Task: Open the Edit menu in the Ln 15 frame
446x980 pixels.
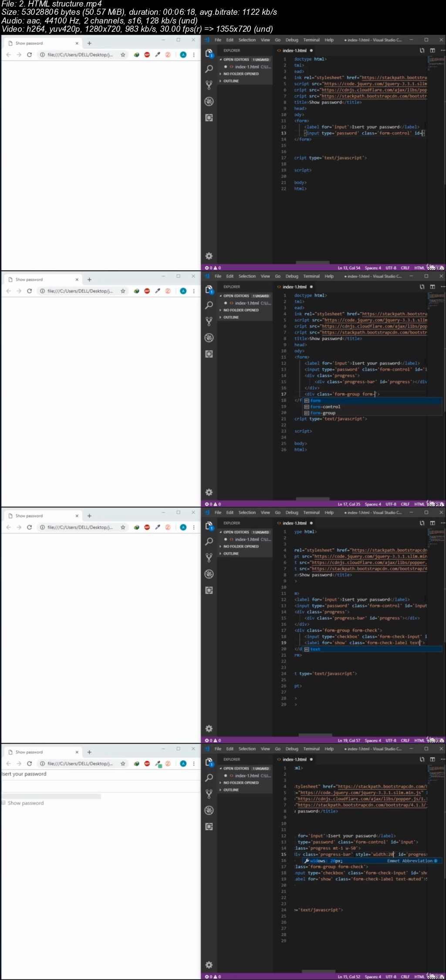Action: [230, 749]
